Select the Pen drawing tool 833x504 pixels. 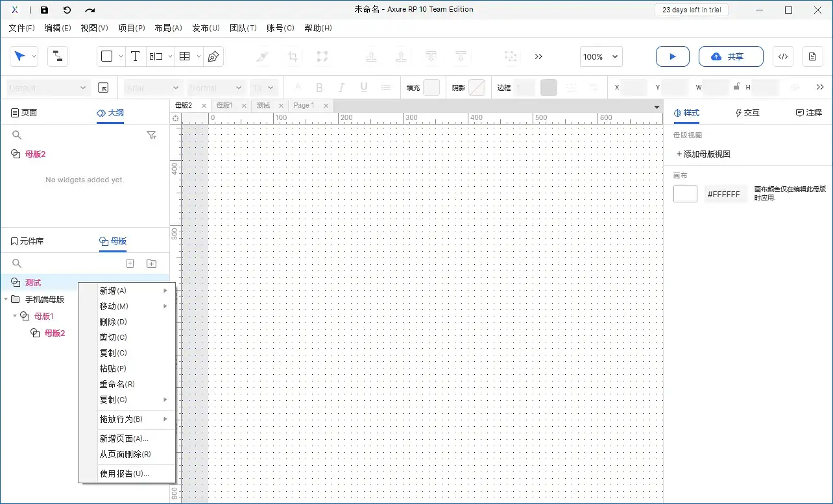tap(213, 56)
